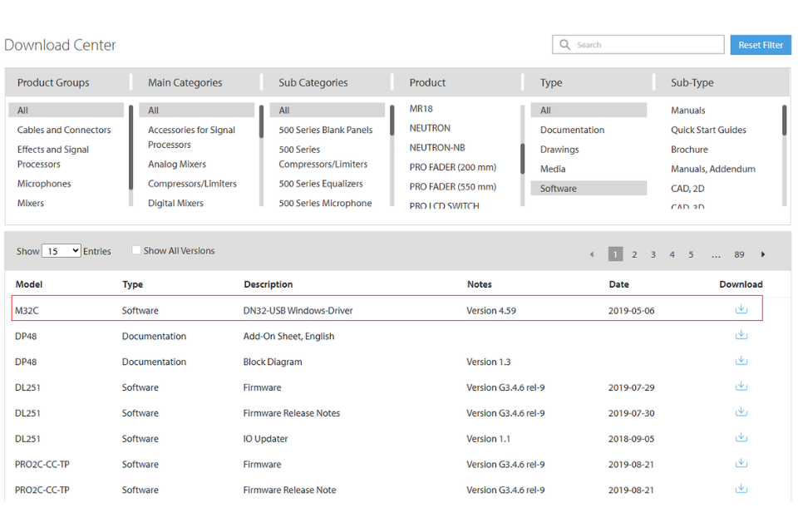The image size is (798, 532).
Task: Download the DP48 Block Diagram file
Action: (741, 362)
